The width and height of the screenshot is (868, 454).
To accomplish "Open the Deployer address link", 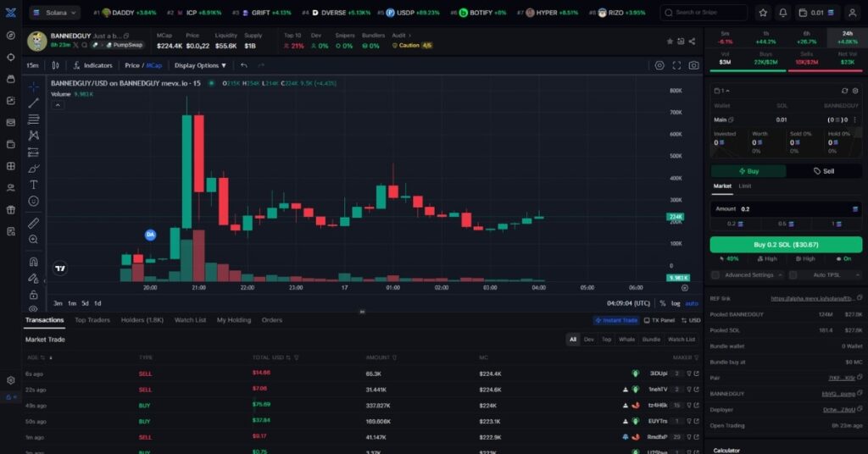I will [838, 410].
